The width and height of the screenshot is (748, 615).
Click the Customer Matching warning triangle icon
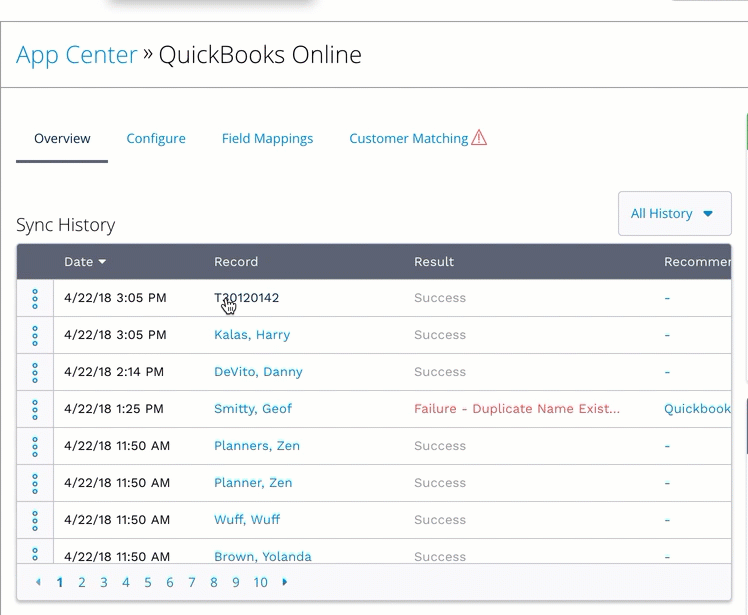click(x=479, y=138)
